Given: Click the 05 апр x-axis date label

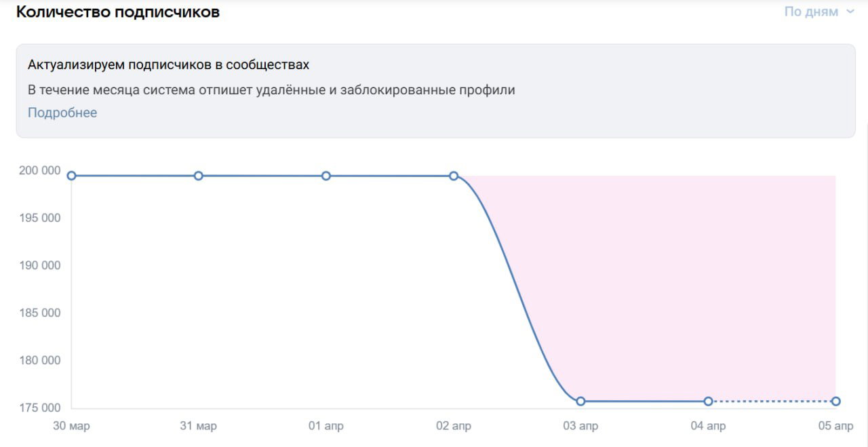Looking at the screenshot, I should [835, 426].
